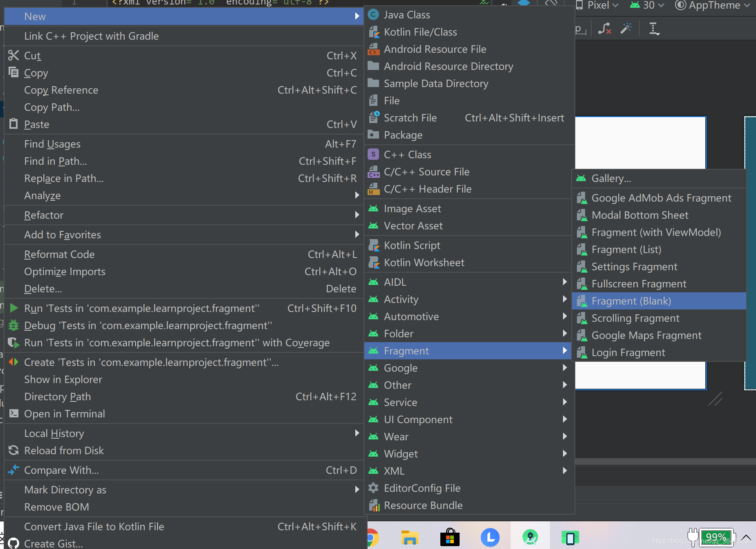
Task: Click the Reload from Disk icon
Action: (13, 450)
